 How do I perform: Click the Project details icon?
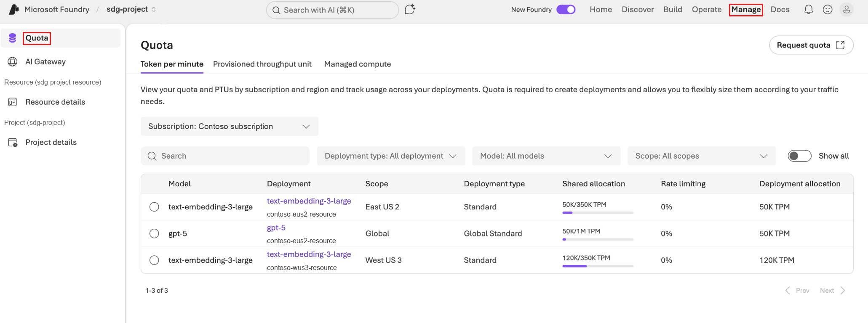13,143
